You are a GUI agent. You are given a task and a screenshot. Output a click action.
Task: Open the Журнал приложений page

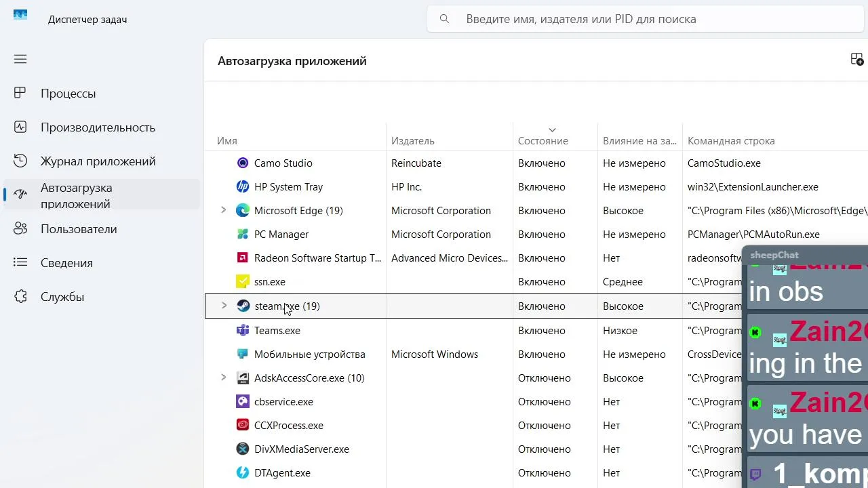coord(98,161)
